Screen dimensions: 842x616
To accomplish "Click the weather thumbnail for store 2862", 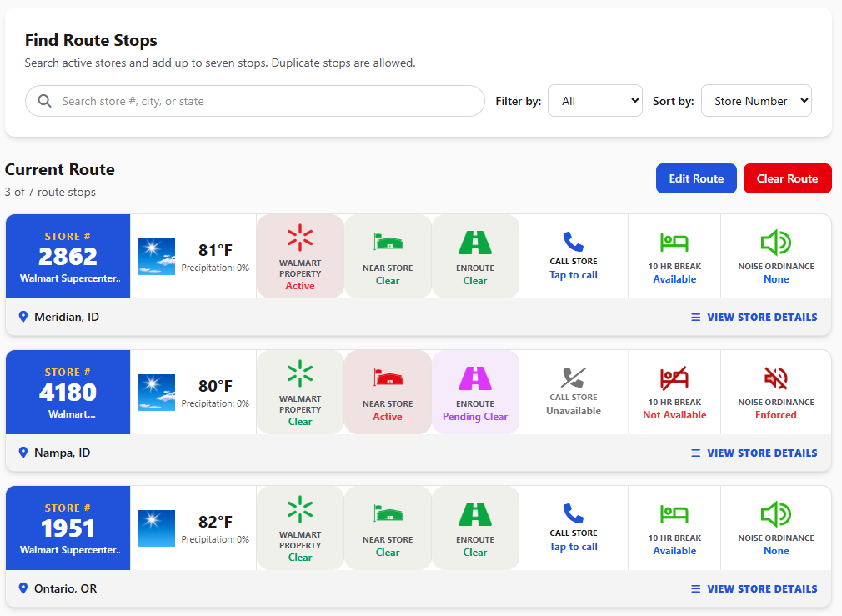I will pyautogui.click(x=156, y=256).
